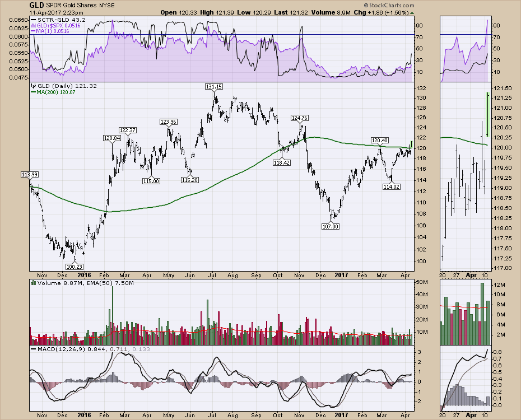The height and width of the screenshot is (420, 521).
Task: Click the MA(200) 120.07 legend label
Action: pos(53,92)
